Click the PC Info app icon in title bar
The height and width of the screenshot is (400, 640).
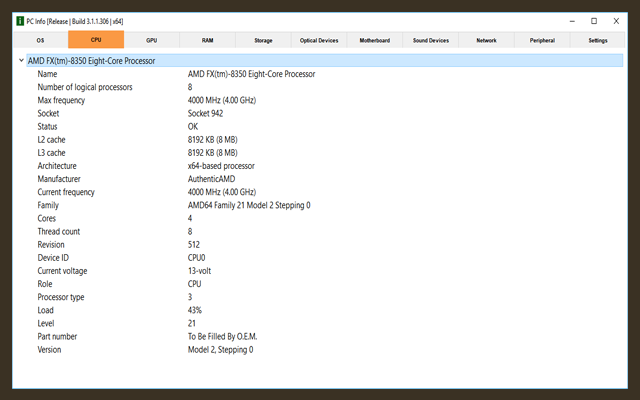click(21, 20)
